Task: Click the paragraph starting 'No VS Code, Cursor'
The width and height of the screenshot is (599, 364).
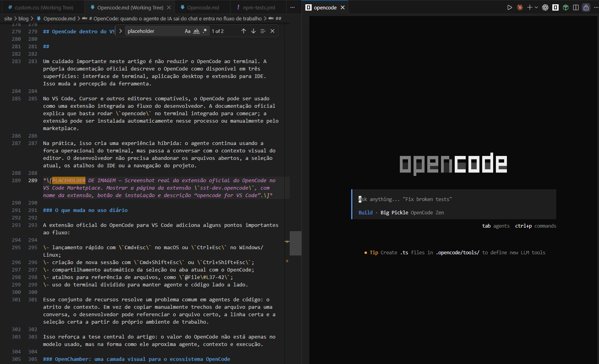Action: pyautogui.click(x=161, y=113)
